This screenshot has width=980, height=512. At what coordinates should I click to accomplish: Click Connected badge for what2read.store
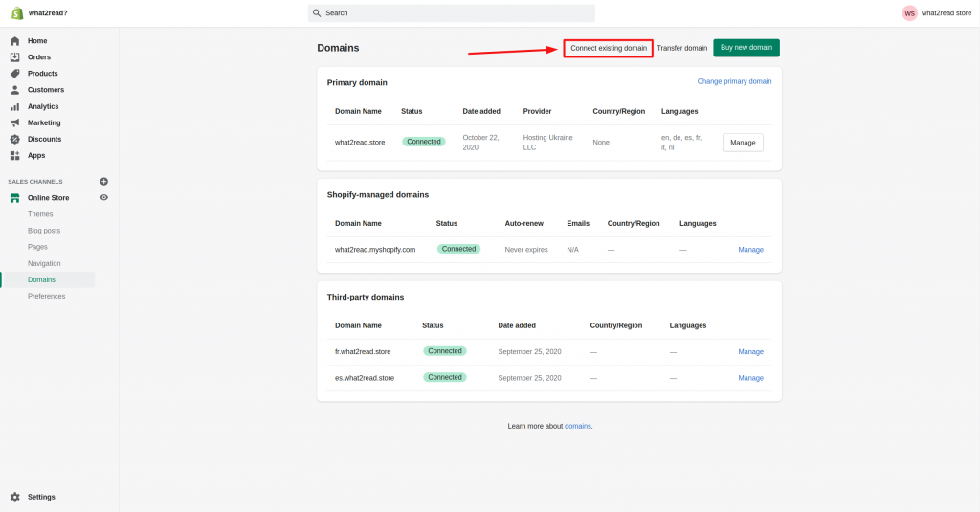click(424, 142)
